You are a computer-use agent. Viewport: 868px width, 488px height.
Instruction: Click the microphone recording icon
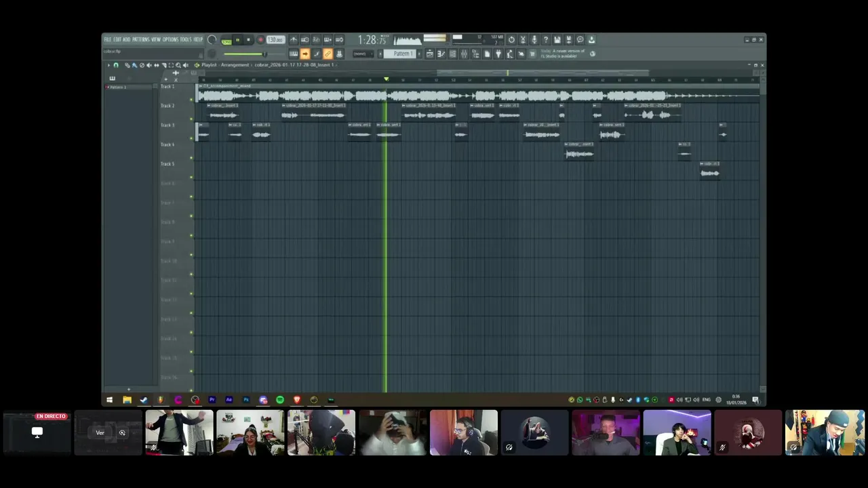(534, 39)
